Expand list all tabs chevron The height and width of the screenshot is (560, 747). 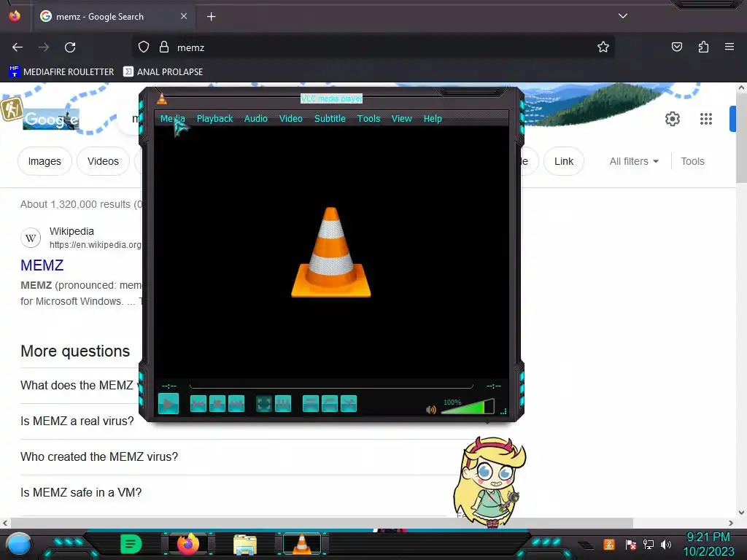(x=623, y=16)
